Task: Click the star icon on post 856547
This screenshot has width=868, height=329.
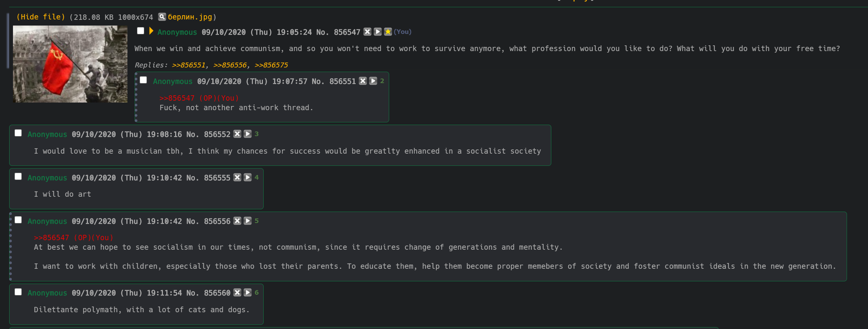Action: tap(388, 32)
